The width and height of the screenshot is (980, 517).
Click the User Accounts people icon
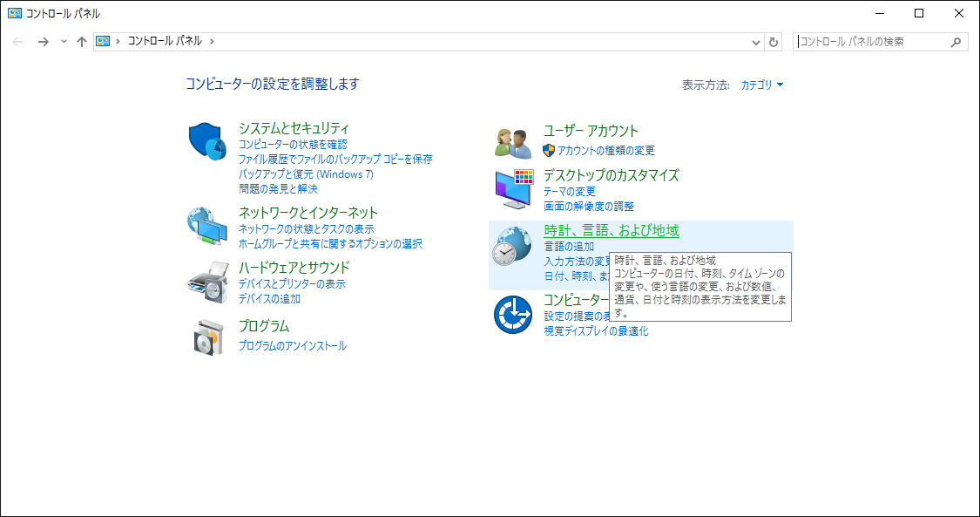coord(512,141)
